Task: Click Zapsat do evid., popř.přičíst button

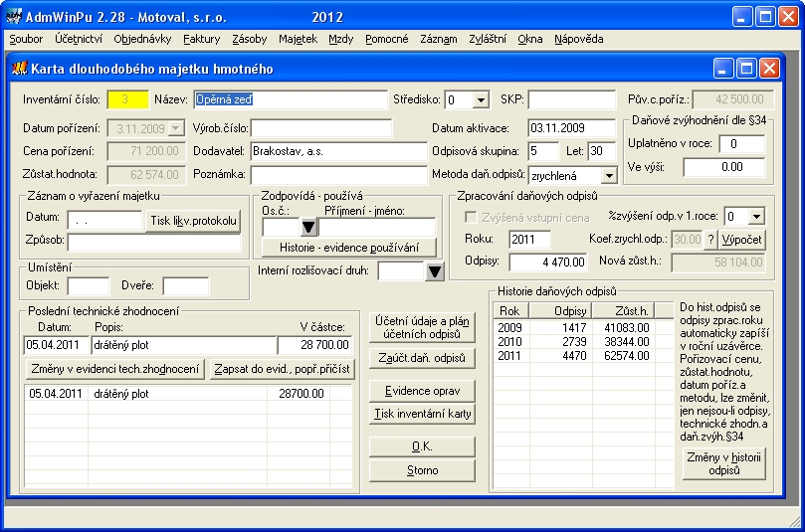Action: 282,369
